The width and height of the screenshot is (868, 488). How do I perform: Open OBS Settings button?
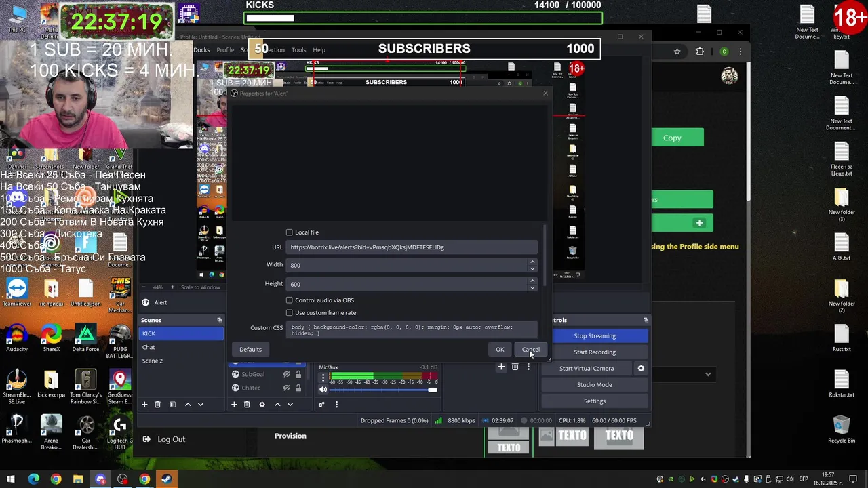595,401
